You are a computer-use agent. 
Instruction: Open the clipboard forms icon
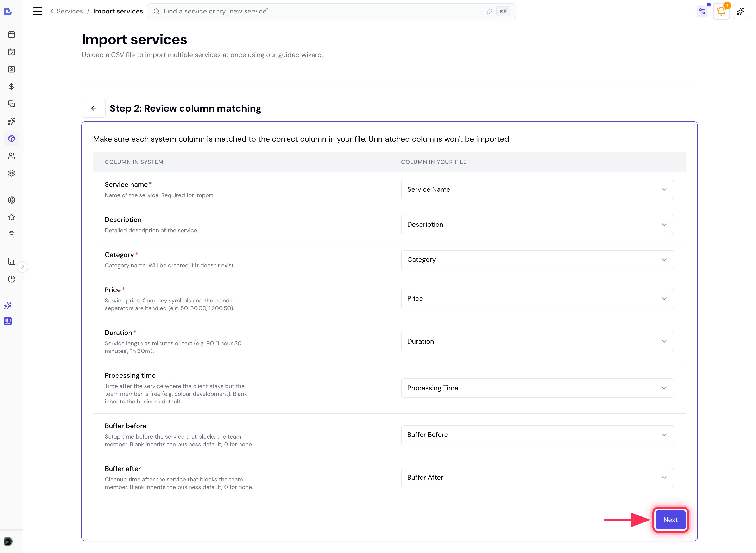coord(11,235)
